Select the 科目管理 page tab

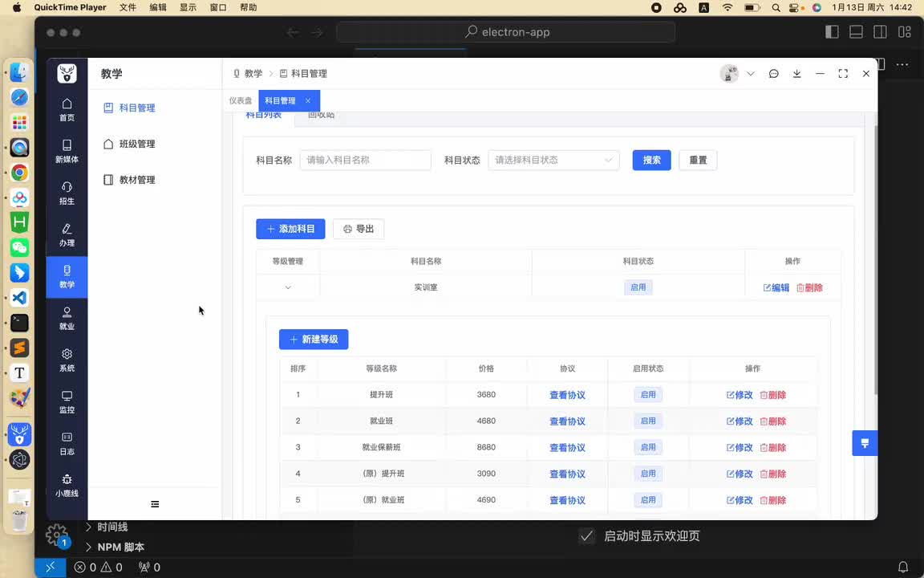(x=280, y=100)
